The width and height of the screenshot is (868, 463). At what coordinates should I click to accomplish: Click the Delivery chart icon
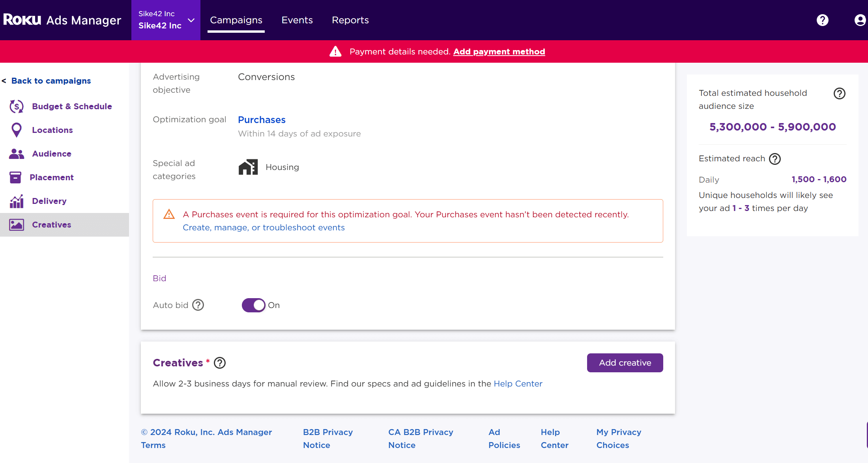point(17,201)
